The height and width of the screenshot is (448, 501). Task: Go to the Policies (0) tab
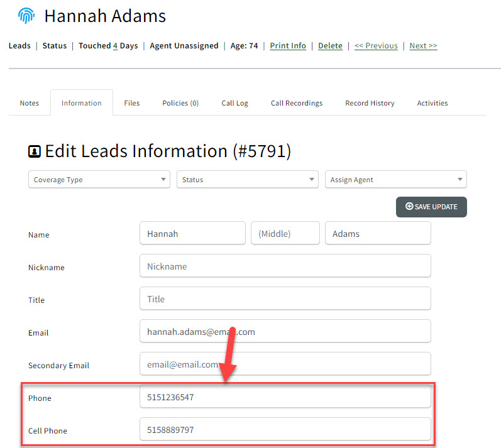point(180,103)
